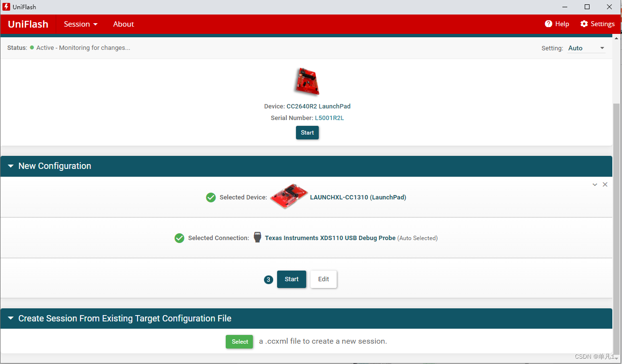Maximize the UniFlash window
622x364 pixels.
(587, 7)
